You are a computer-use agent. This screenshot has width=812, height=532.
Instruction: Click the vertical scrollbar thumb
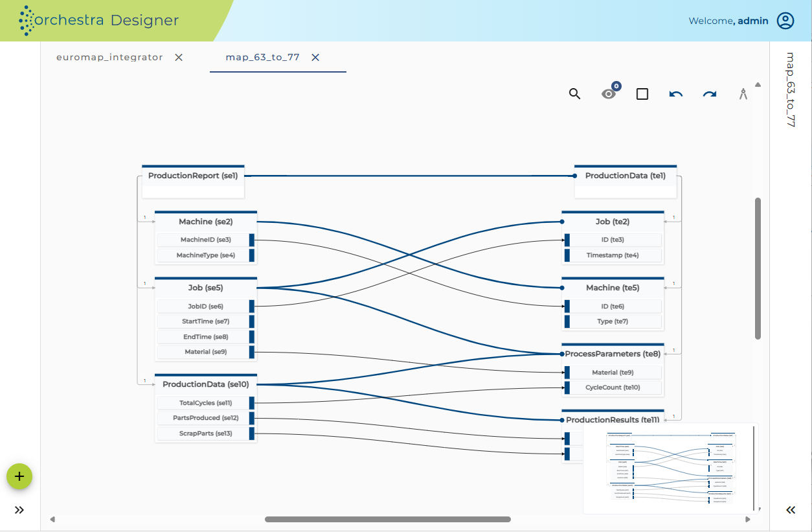point(758,268)
